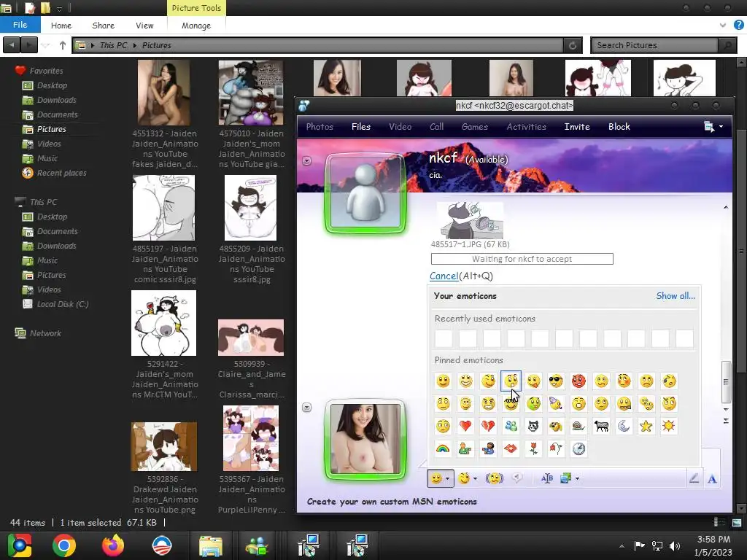Image resolution: width=747 pixels, height=560 pixels.
Task: Refresh the Pictures folder view
Action: 572,45
